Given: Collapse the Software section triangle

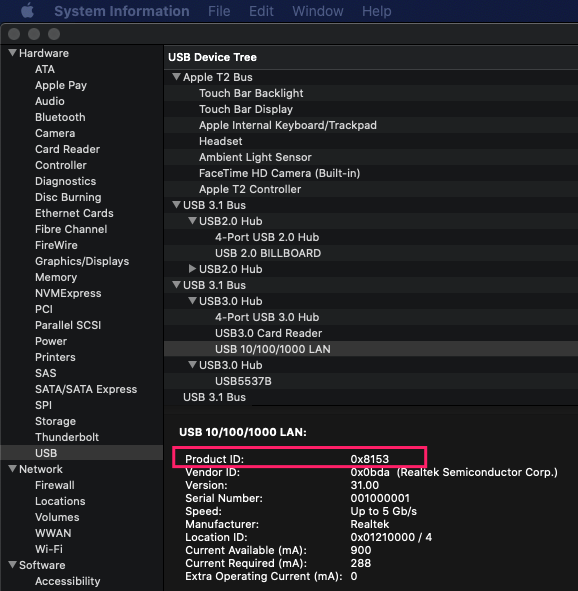Looking at the screenshot, I should [12, 565].
